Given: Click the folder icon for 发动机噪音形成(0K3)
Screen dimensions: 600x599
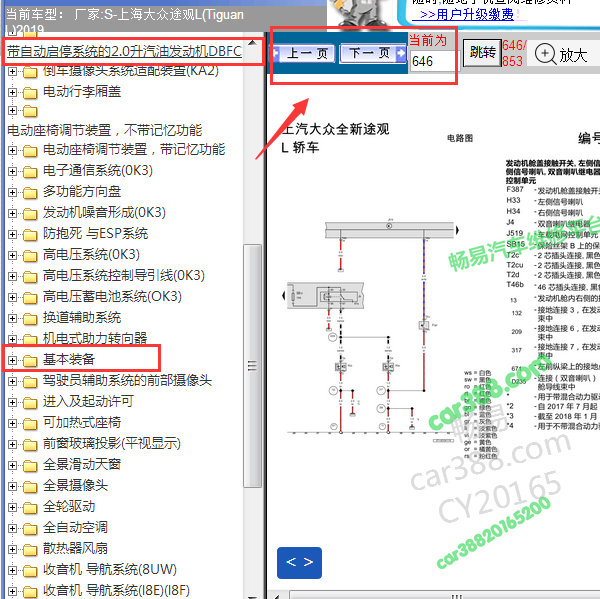Looking at the screenshot, I should (30, 214).
